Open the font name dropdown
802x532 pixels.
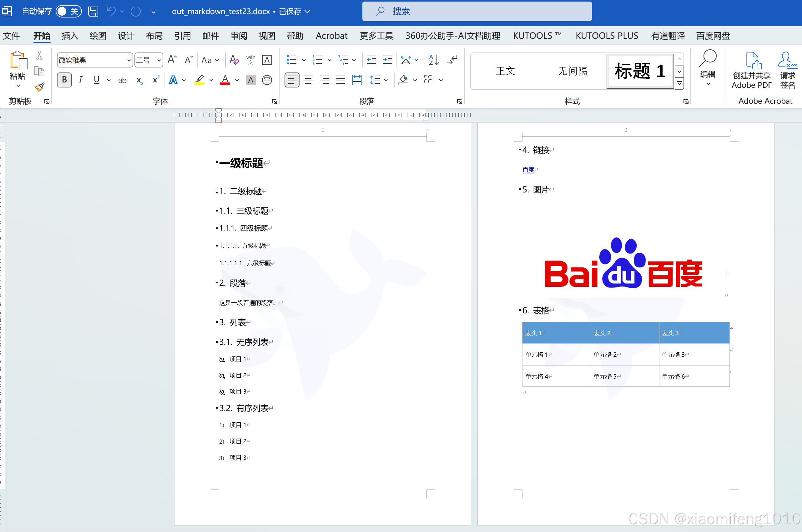129,60
